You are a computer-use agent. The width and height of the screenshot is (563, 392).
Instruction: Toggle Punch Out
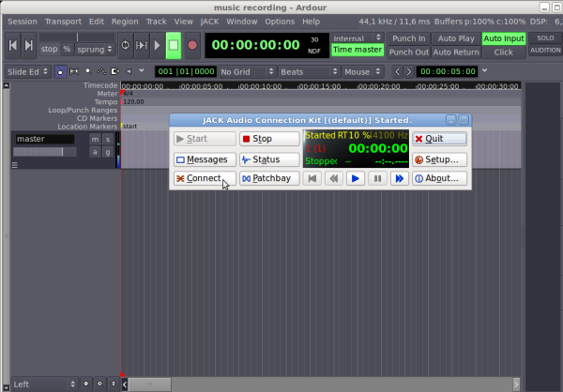[x=408, y=53]
